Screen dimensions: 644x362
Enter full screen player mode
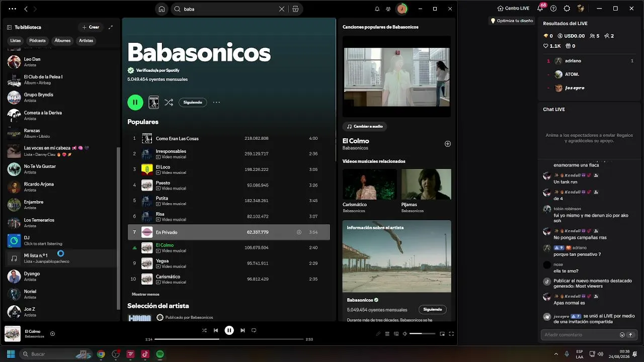pos(451,334)
